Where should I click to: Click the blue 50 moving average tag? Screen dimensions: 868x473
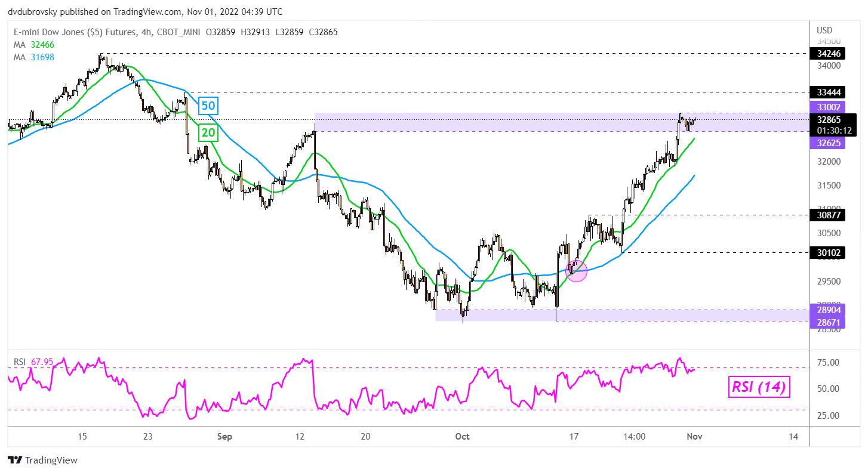click(x=208, y=107)
